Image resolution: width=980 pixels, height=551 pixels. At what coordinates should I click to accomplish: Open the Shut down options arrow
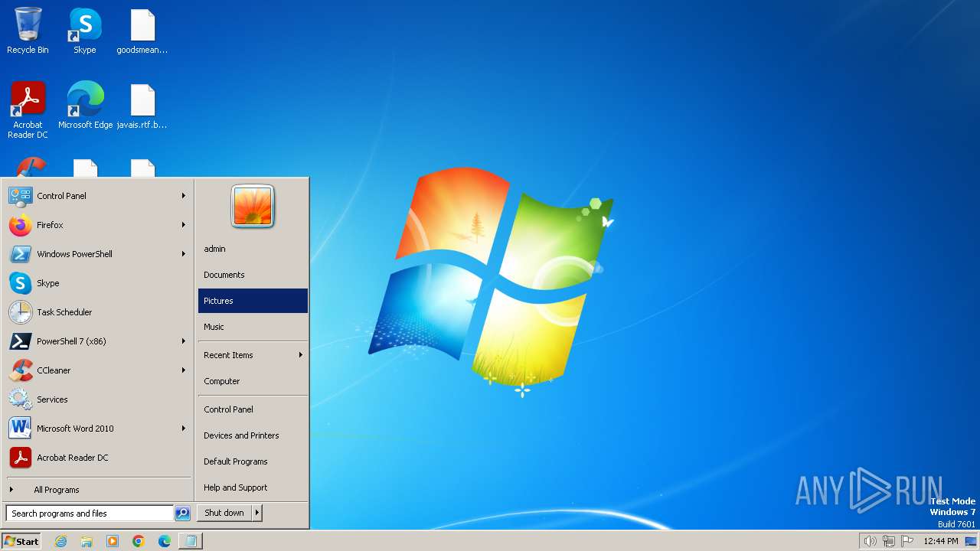pyautogui.click(x=257, y=513)
